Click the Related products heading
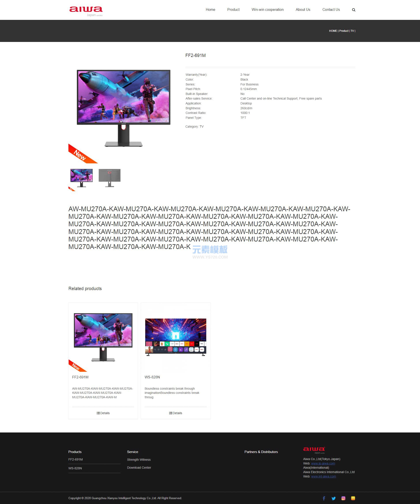Viewport: 420px width, 504px height. [85, 289]
